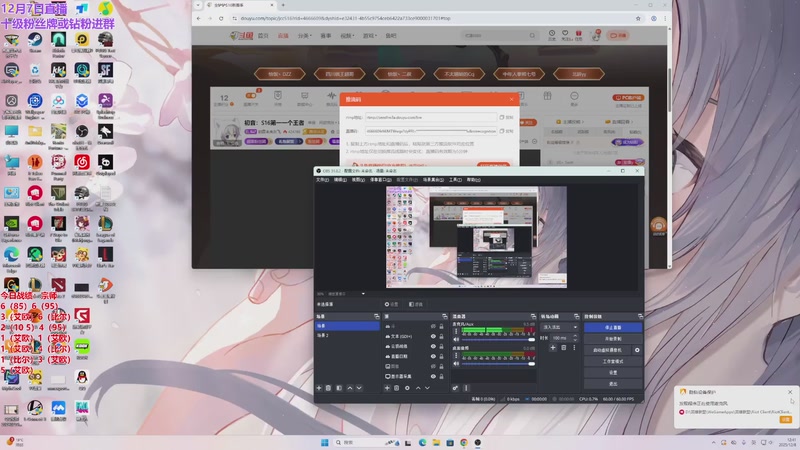
Task: Adjust 桌面音频 volume slider
Action: click(498, 364)
